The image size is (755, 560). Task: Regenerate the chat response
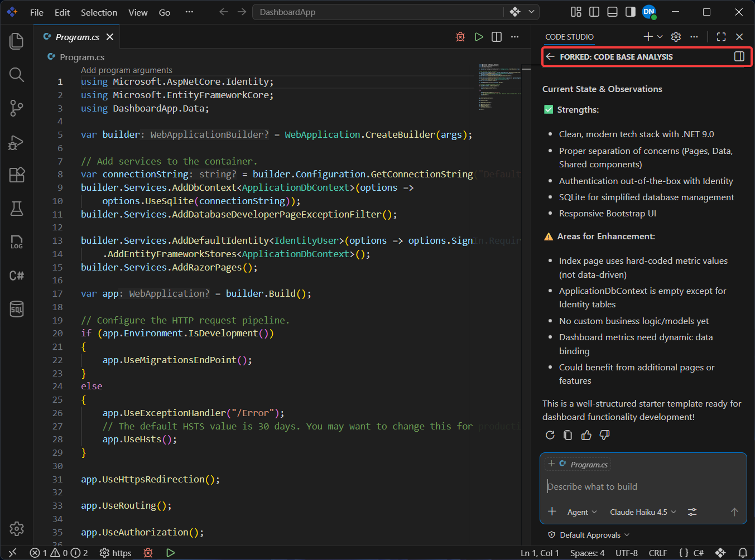click(550, 435)
